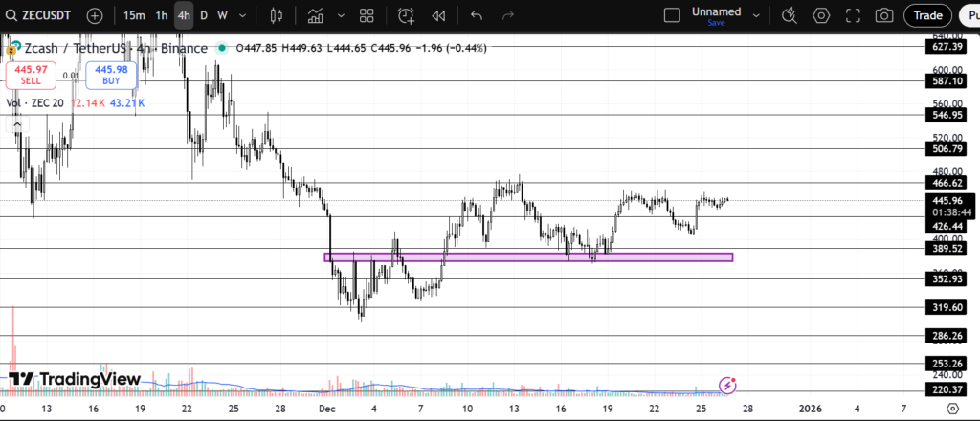The height and width of the screenshot is (421, 980).
Task: Expand the timeframe interval dropdown
Action: click(x=242, y=15)
